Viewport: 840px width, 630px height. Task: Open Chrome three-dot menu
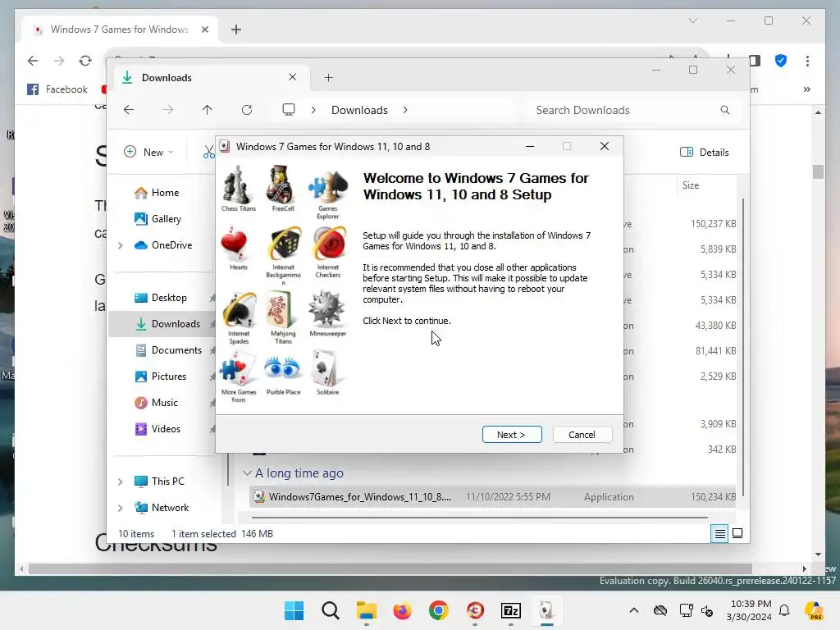[807, 61]
